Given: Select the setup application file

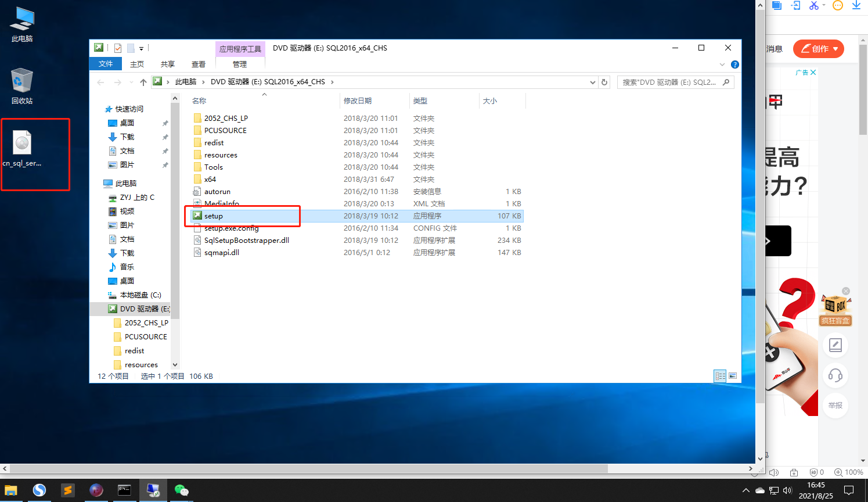Looking at the screenshot, I should pos(357,216).
